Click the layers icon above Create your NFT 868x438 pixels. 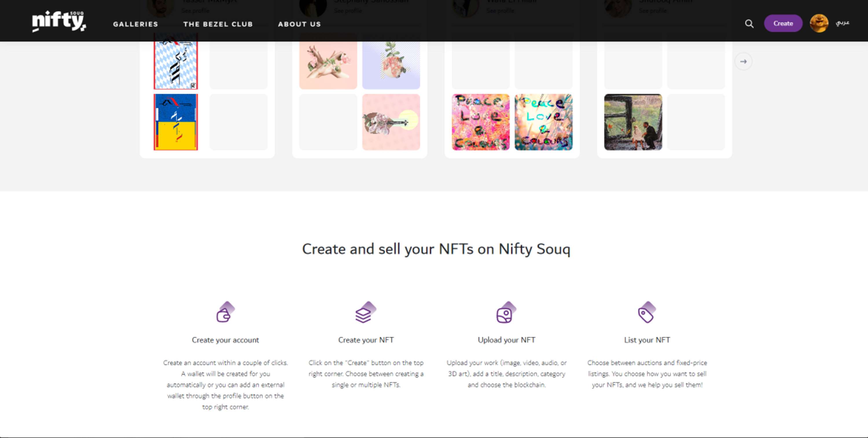pyautogui.click(x=366, y=312)
